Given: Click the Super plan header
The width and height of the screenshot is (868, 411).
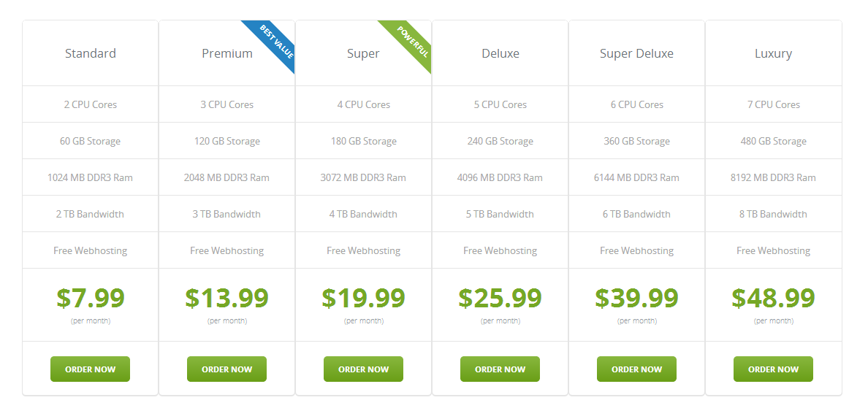Looking at the screenshot, I should click(363, 53).
